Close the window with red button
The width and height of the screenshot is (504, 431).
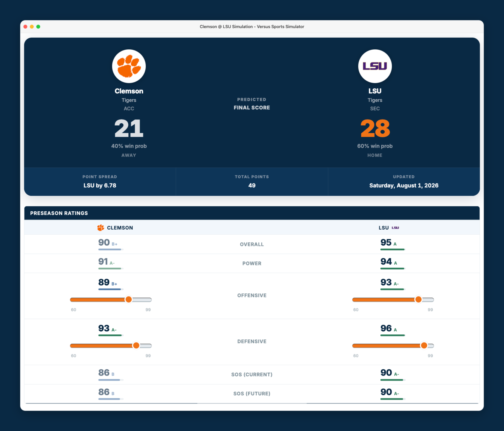tap(26, 27)
